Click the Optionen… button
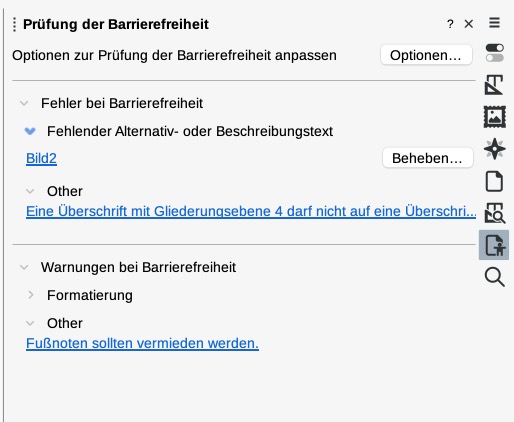 [426, 55]
